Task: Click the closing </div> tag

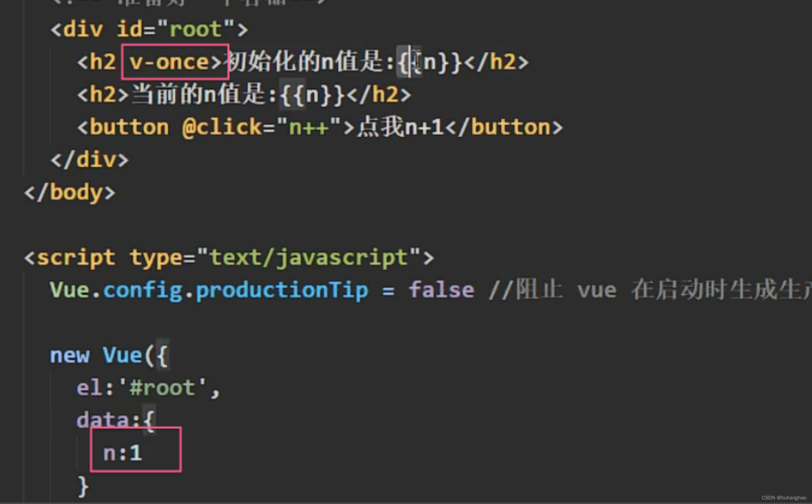Action: click(90, 160)
